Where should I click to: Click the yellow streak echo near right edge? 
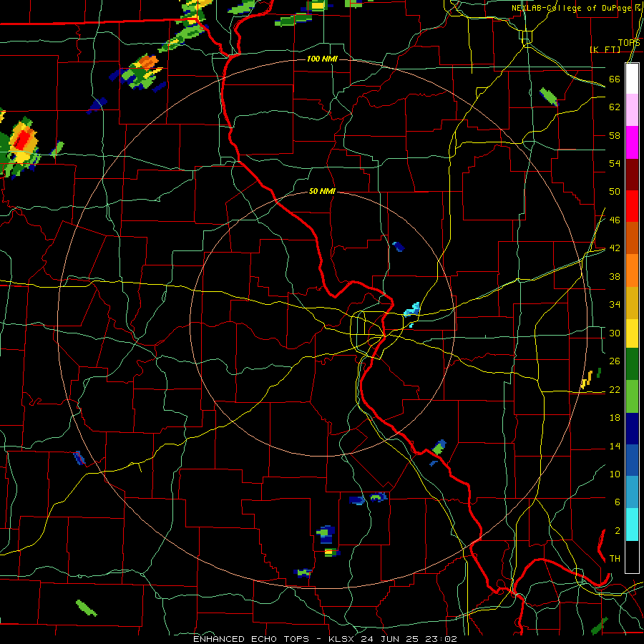(x=587, y=379)
